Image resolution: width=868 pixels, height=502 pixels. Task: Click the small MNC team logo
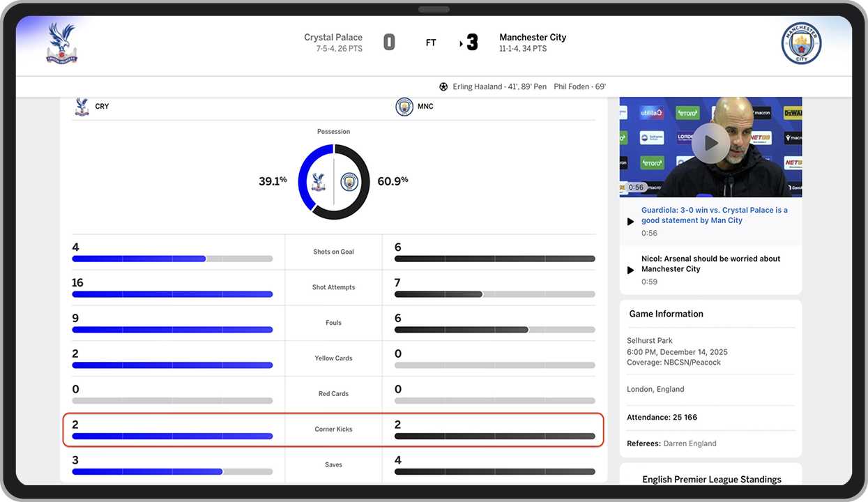point(404,107)
